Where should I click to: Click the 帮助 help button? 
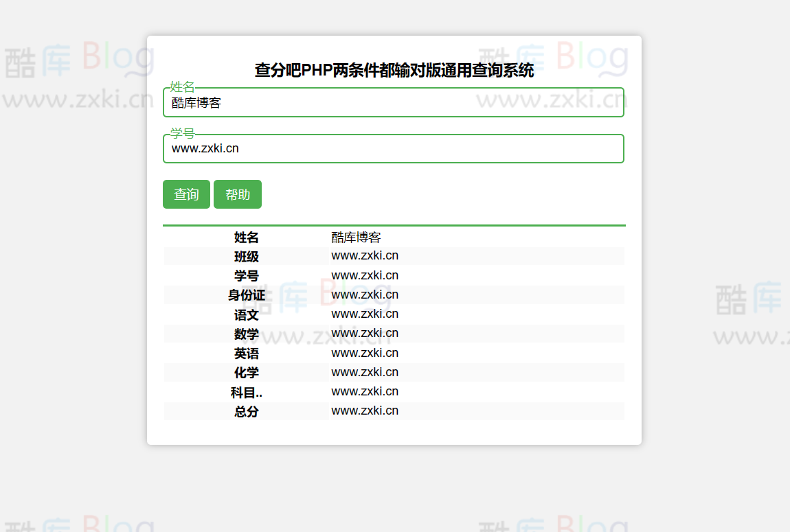point(238,194)
